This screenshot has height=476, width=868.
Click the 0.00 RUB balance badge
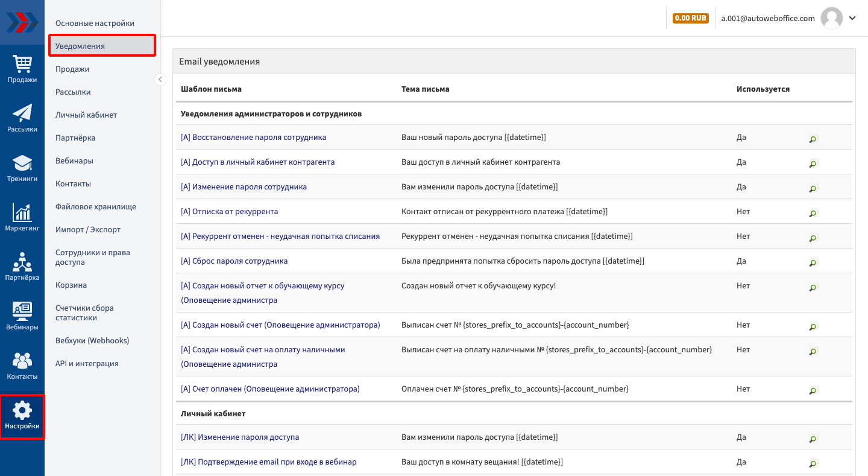point(690,18)
